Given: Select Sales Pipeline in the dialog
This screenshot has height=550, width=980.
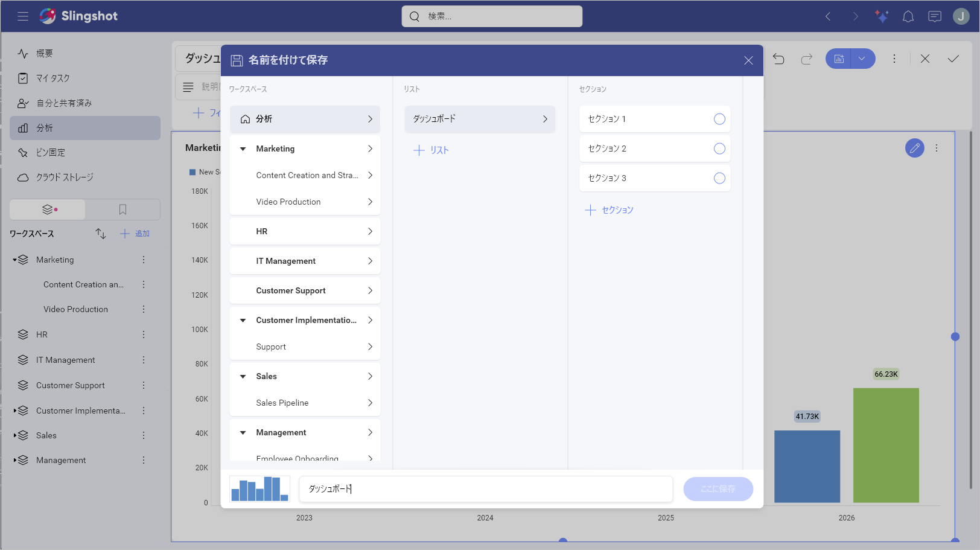Looking at the screenshot, I should click(305, 403).
